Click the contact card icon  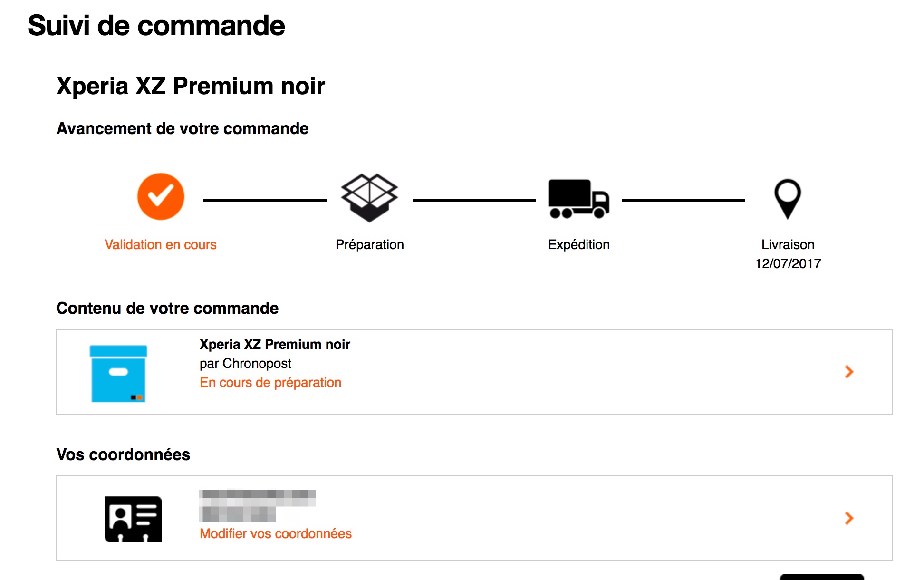[x=133, y=519]
